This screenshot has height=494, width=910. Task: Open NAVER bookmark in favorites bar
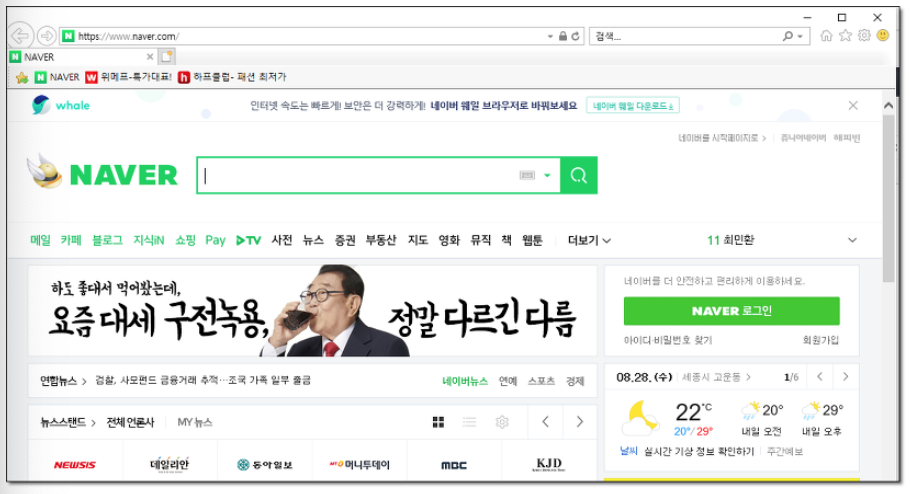[x=57, y=77]
